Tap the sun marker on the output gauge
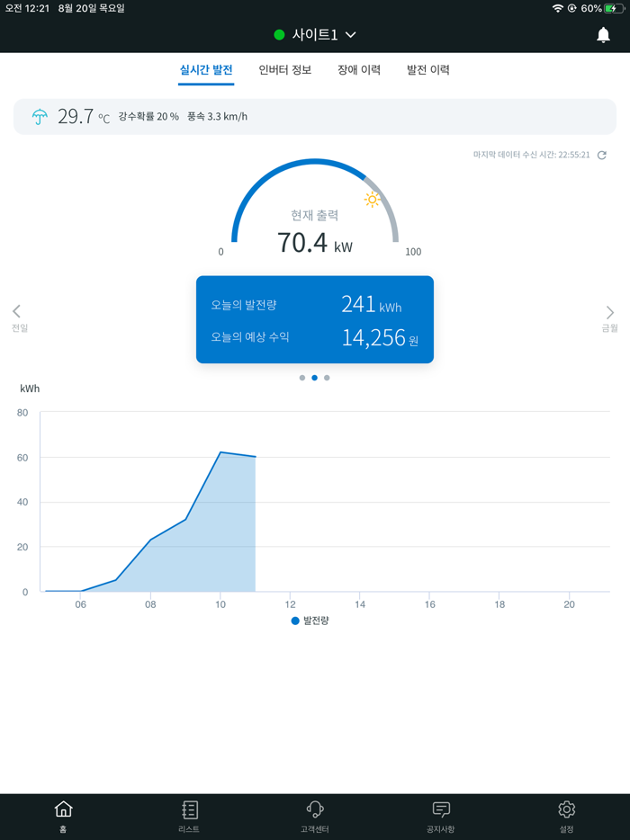The height and width of the screenshot is (840, 630). coord(372,200)
